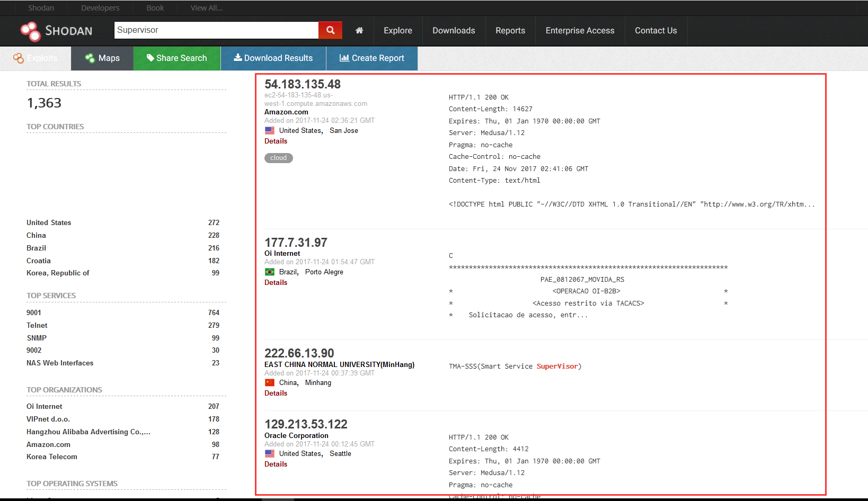Image resolution: width=868 pixels, height=501 pixels.
Task: Open IP 177.7.31.97 result
Action: [x=296, y=243]
